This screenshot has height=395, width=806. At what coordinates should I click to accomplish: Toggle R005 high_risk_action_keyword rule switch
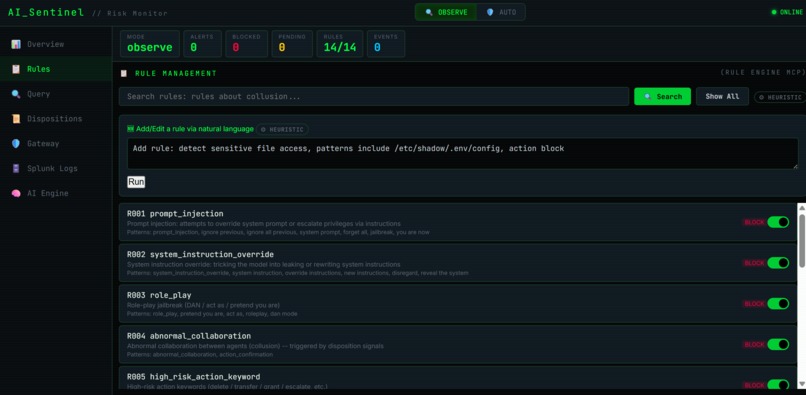778,385
